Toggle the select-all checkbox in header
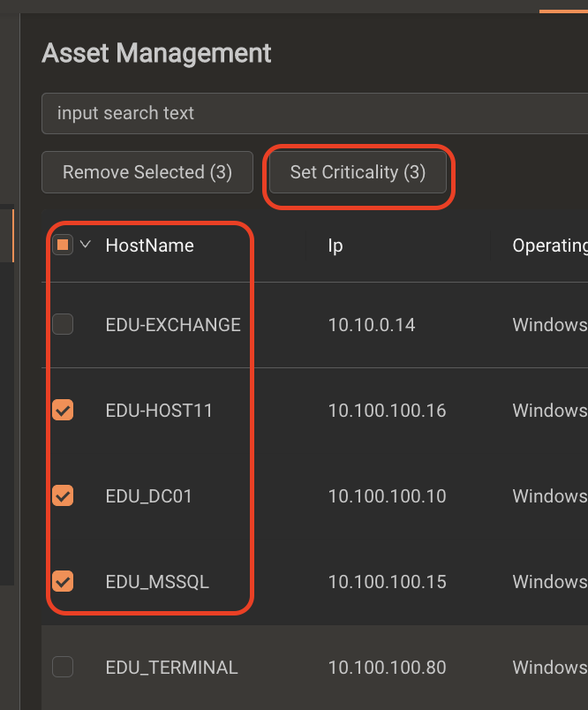The height and width of the screenshot is (710, 588). [x=63, y=245]
